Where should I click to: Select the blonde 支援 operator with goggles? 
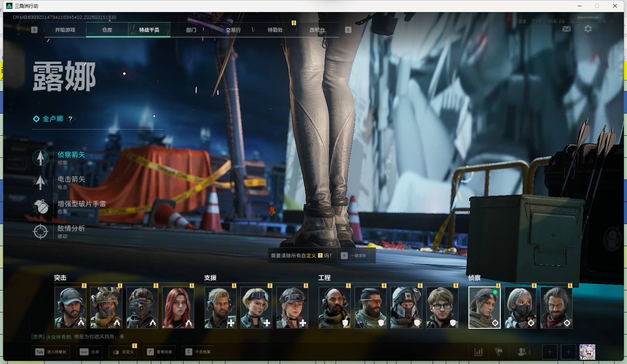click(256, 307)
